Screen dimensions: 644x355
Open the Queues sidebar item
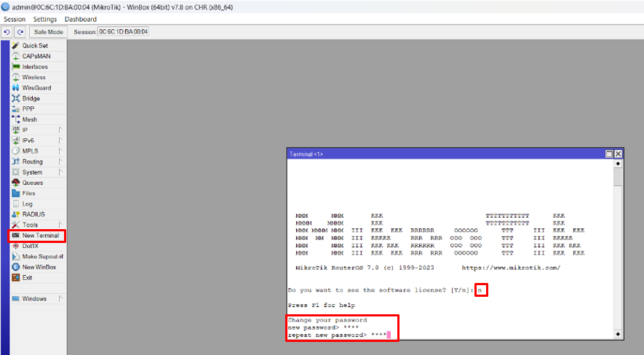pos(32,183)
